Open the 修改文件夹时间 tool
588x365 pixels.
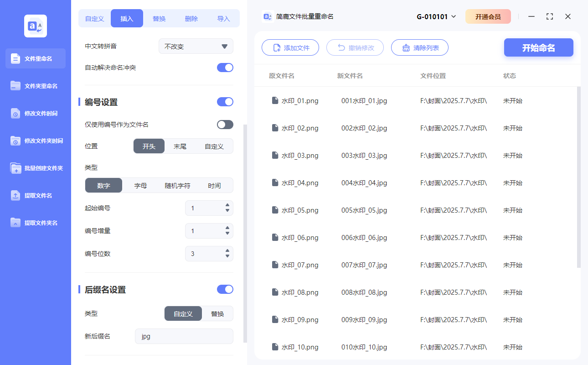coord(35,141)
